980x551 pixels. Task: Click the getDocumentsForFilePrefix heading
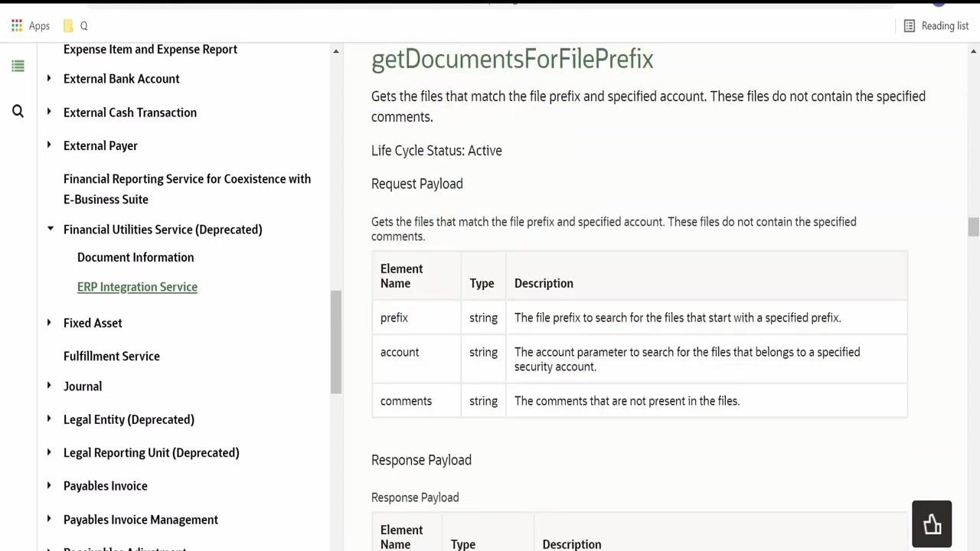pyautogui.click(x=512, y=59)
